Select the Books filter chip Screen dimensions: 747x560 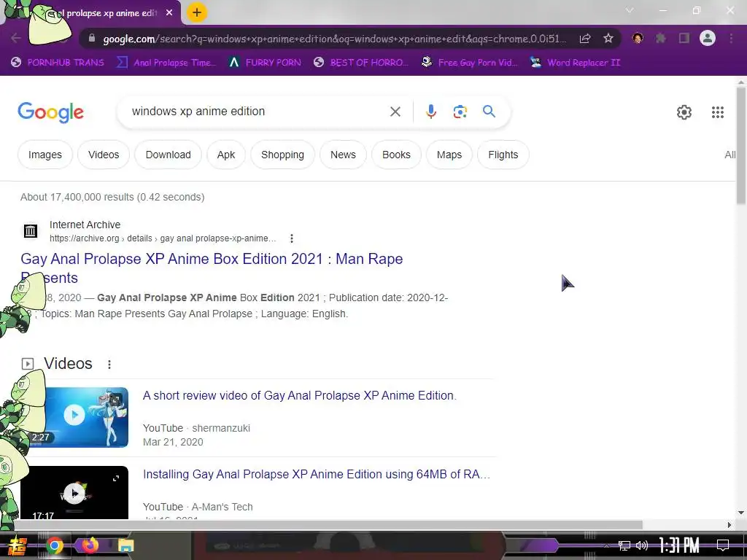(x=396, y=155)
